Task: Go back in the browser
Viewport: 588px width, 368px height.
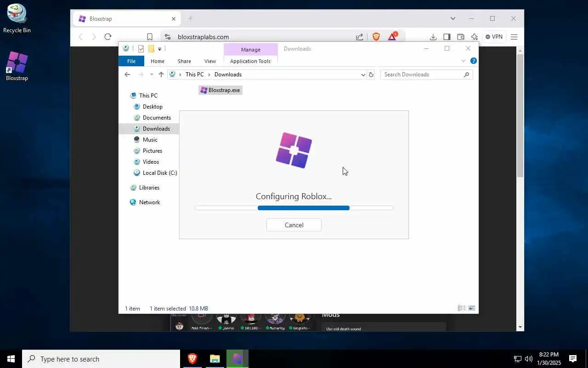Action: [81, 37]
